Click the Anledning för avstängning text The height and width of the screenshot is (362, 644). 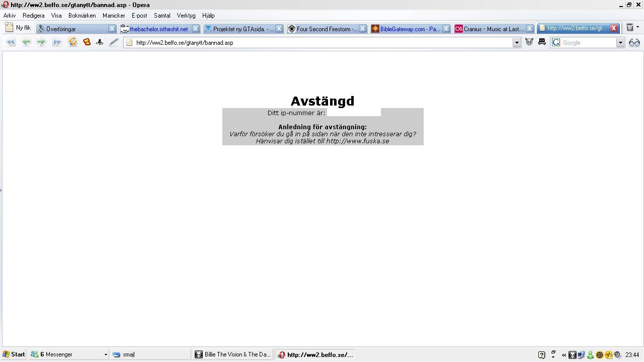coord(323,127)
